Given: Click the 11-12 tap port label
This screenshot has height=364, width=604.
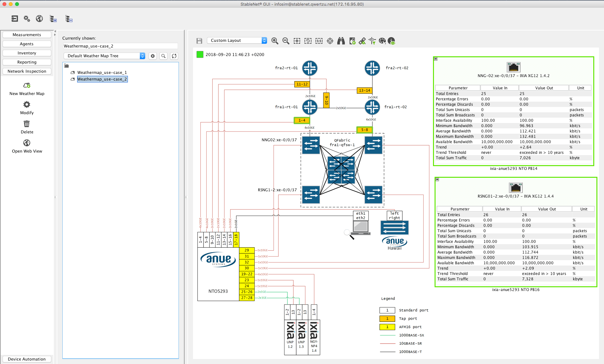Looking at the screenshot, I should pos(302,84).
